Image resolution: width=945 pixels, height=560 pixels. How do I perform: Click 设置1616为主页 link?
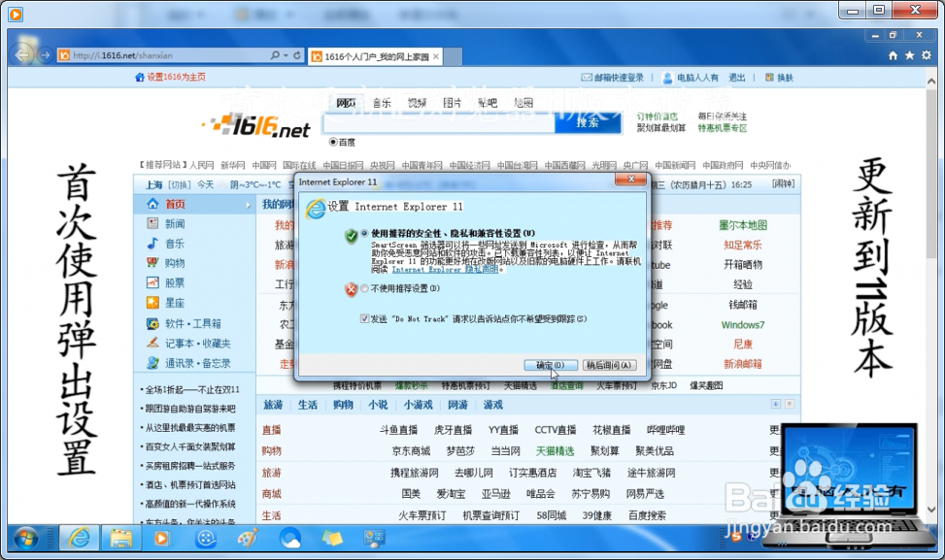coord(176,77)
